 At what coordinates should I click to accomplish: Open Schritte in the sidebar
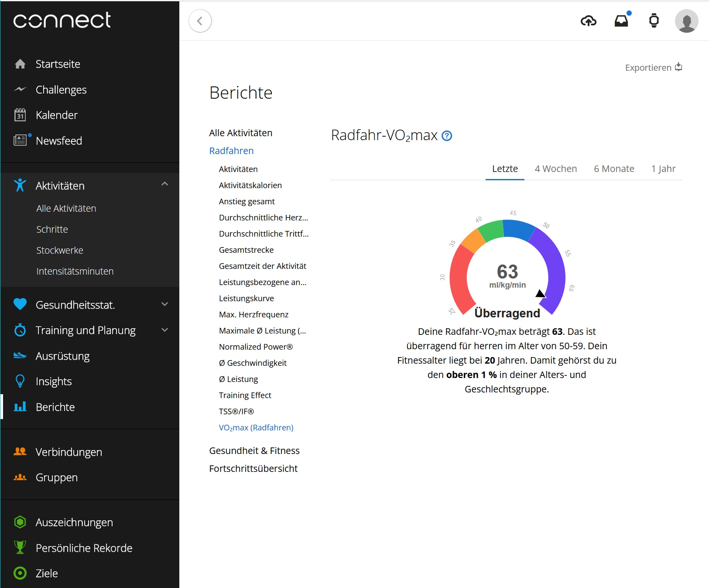tap(52, 229)
